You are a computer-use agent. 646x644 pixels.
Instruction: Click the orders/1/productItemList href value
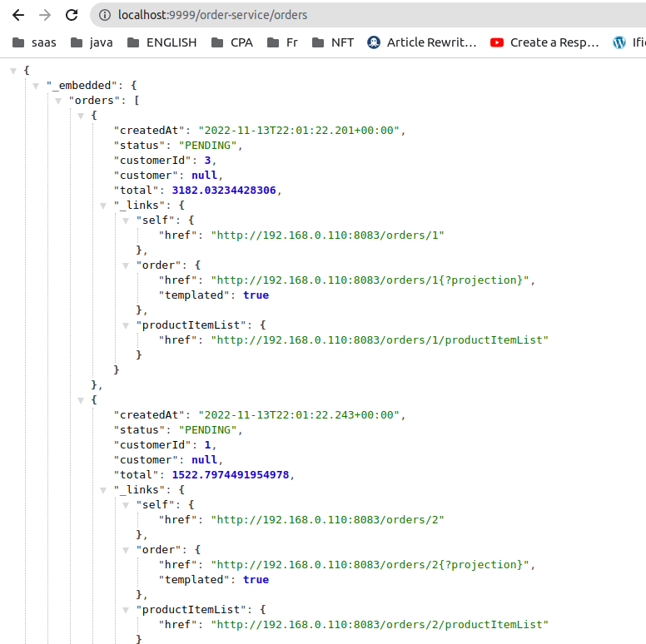[x=380, y=339]
